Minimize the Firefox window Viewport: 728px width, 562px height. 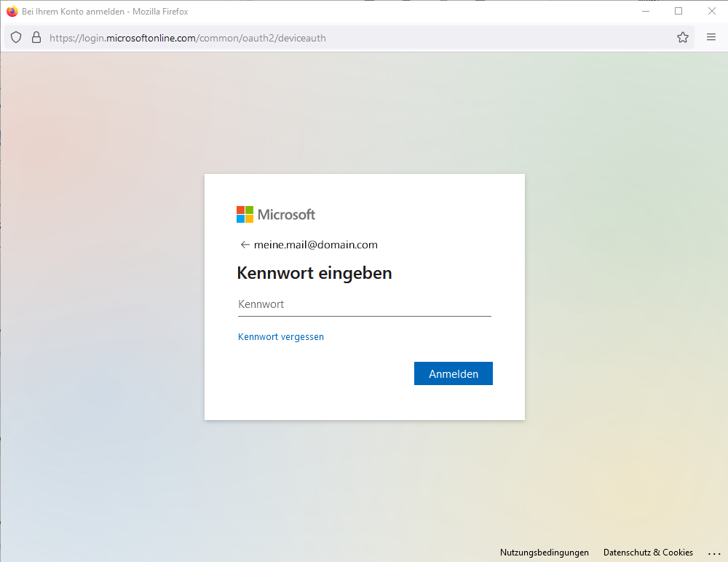[x=645, y=12]
